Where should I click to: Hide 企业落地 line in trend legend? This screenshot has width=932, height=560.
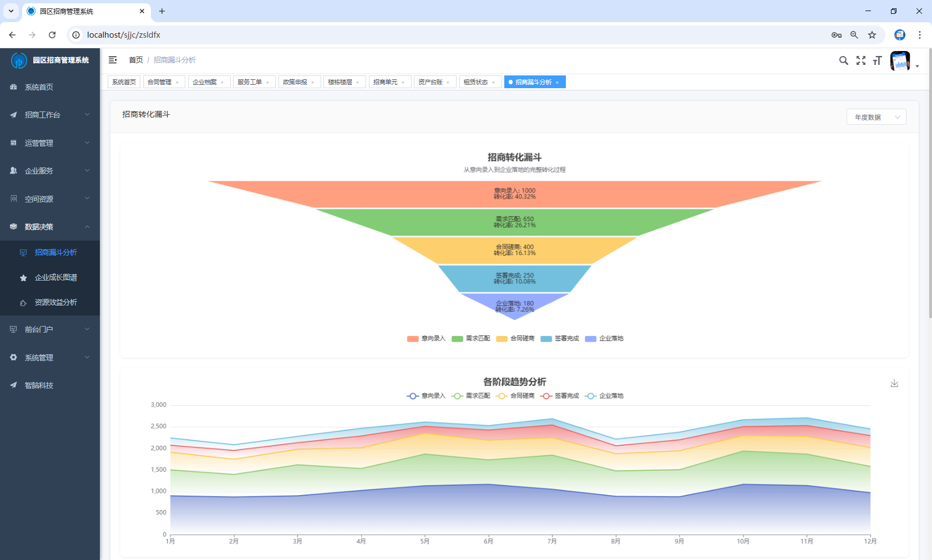[x=604, y=396]
